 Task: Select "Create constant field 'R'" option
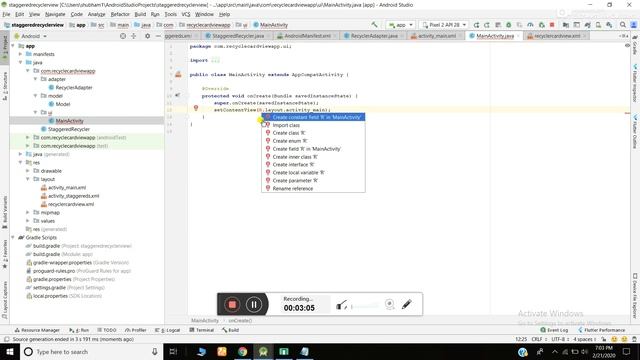[313, 117]
